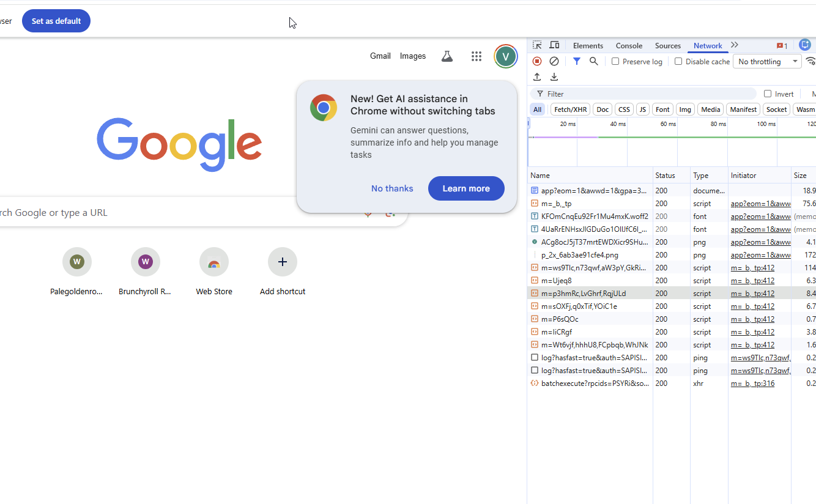Open the No throttling dropdown
Image resolution: width=816 pixels, height=504 pixels.
coord(767,61)
